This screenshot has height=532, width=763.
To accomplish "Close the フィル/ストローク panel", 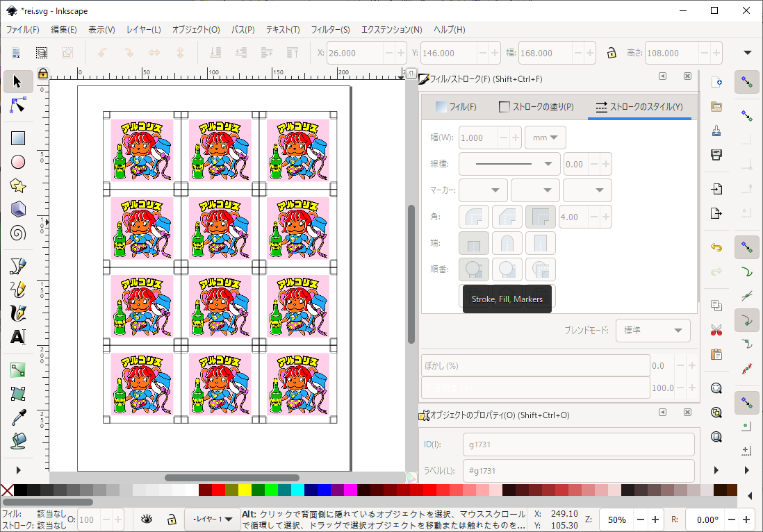I will (x=687, y=76).
